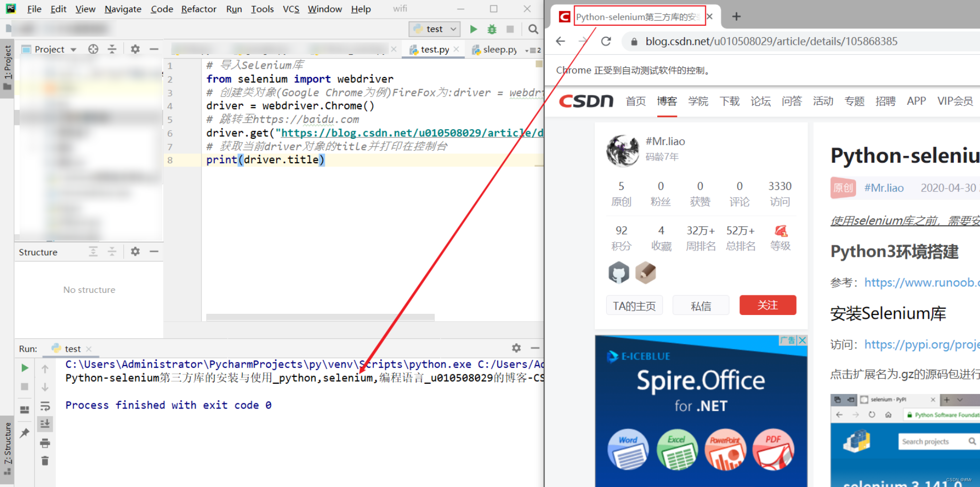Hide the Structure panel

[x=154, y=252]
